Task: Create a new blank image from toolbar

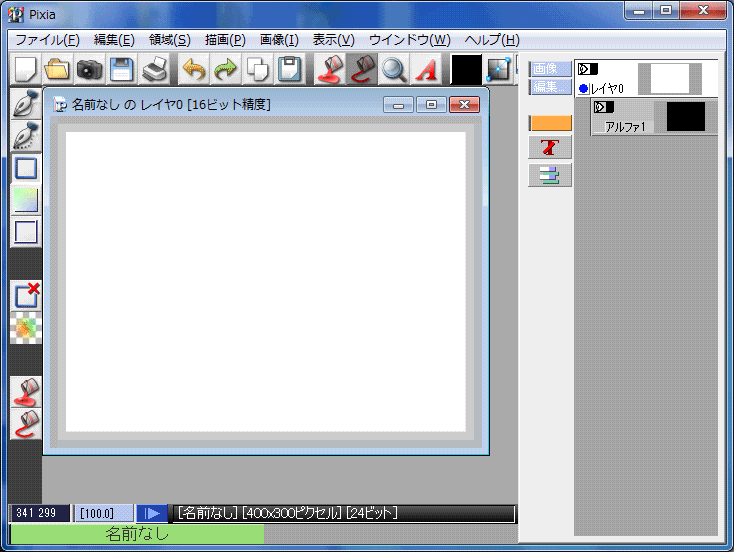Action: click(26, 69)
